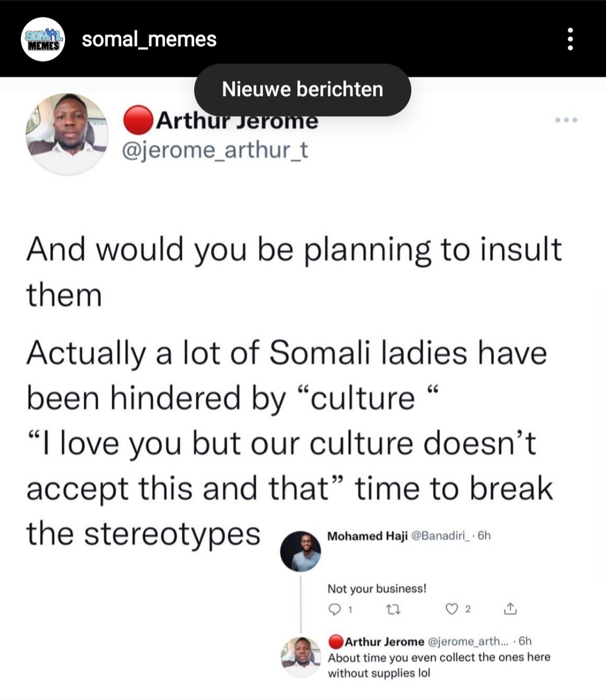The image size is (606, 700).
Task: Open Arthur Jerome's small reply avatar
Action: pyautogui.click(x=301, y=657)
